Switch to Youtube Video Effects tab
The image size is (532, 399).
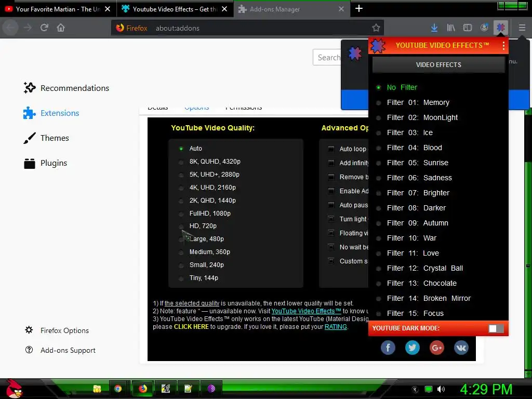click(175, 9)
